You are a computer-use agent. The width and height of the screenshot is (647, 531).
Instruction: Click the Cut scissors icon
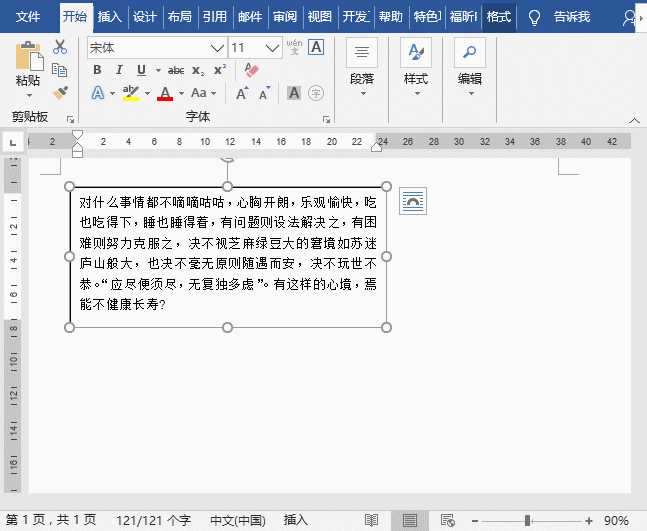coord(60,47)
